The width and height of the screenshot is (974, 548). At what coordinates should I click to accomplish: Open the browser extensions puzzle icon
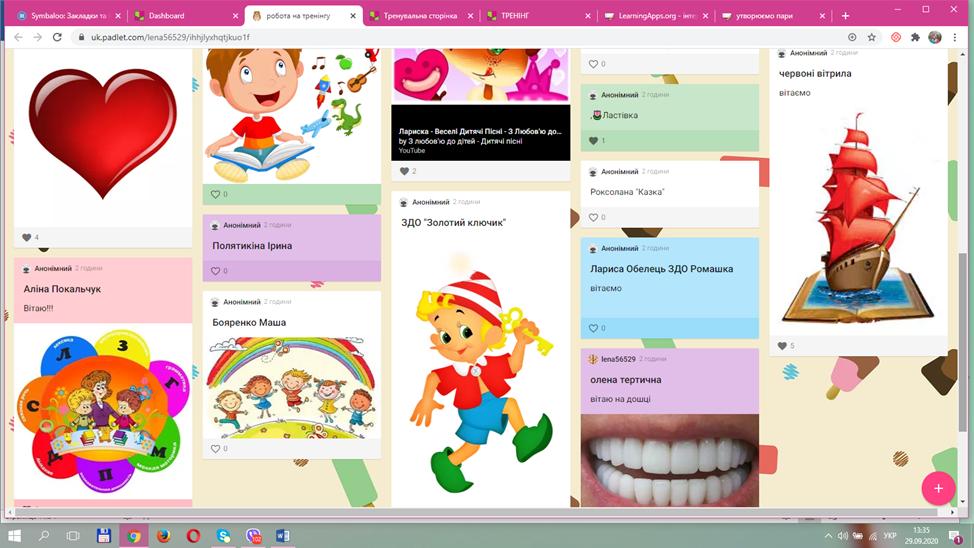pos(915,37)
